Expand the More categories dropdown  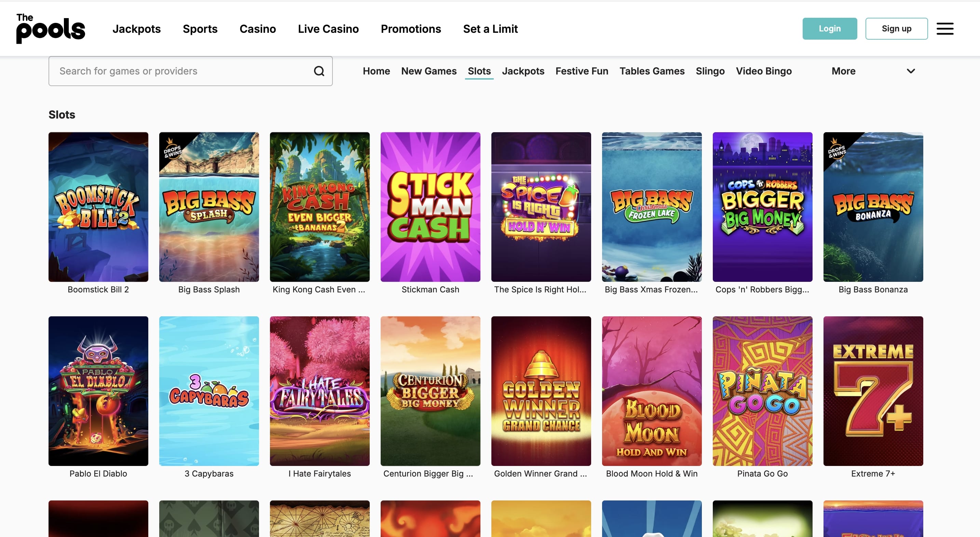tap(843, 71)
